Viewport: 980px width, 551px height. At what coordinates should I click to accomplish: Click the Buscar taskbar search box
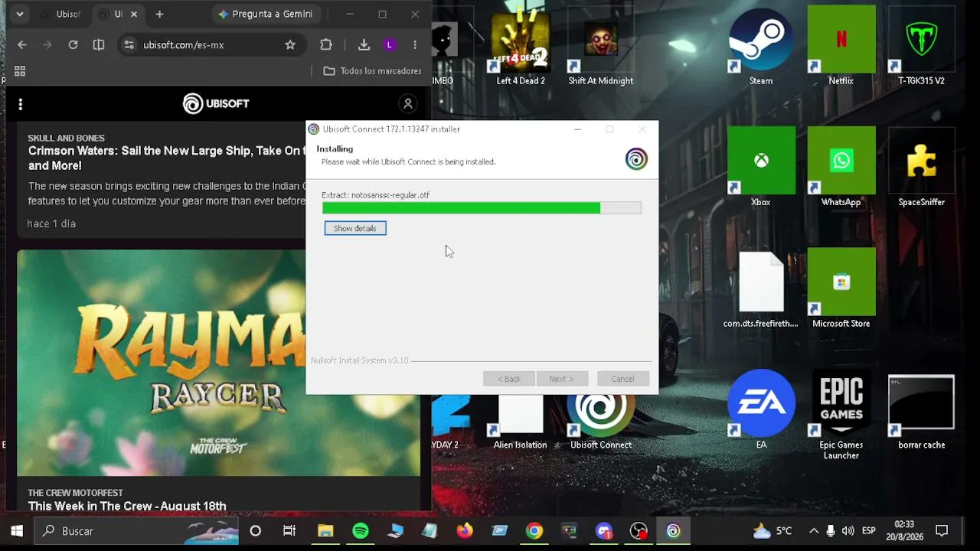(138, 531)
